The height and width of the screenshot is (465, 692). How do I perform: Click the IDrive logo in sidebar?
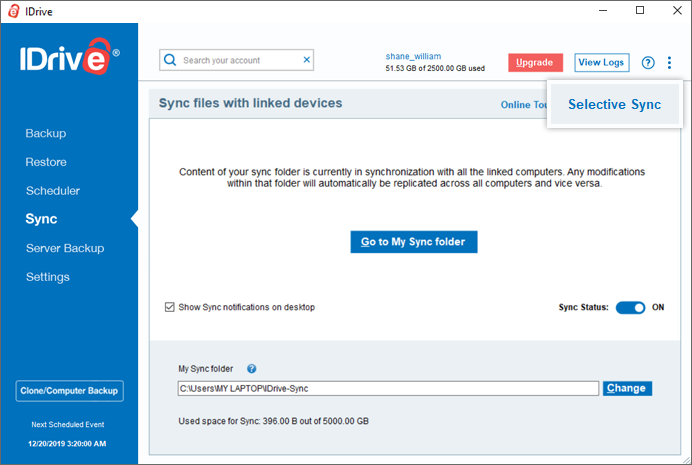click(69, 56)
